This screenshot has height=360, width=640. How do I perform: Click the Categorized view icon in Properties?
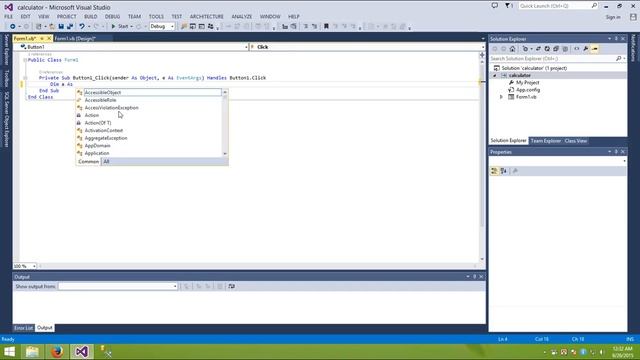494,171
